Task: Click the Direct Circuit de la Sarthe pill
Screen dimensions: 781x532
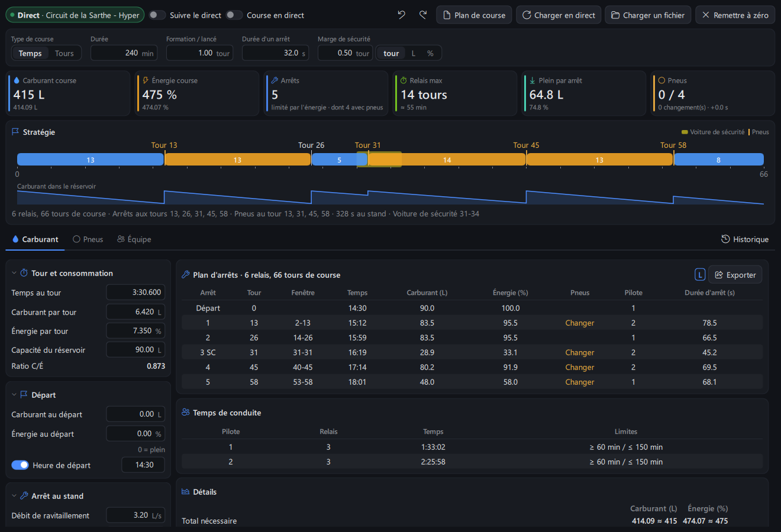Action: (75, 15)
